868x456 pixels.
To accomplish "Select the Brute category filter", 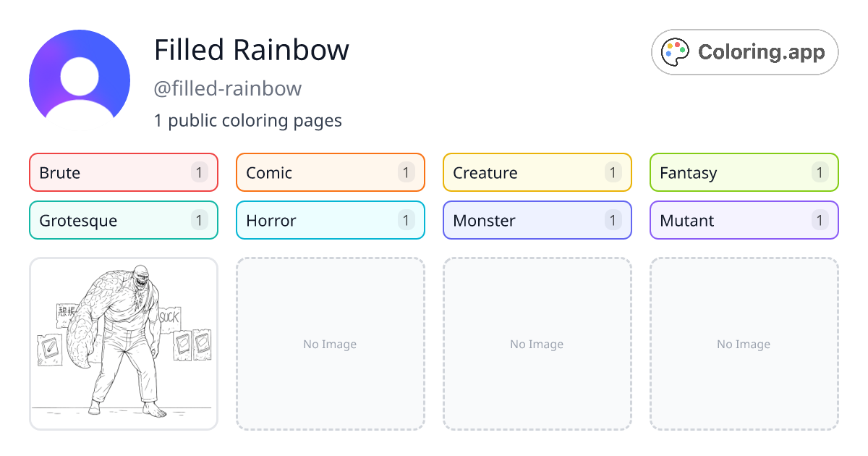I will (123, 172).
